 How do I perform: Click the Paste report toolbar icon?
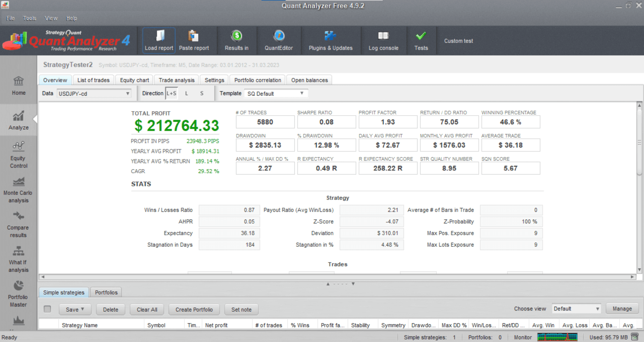(194, 40)
